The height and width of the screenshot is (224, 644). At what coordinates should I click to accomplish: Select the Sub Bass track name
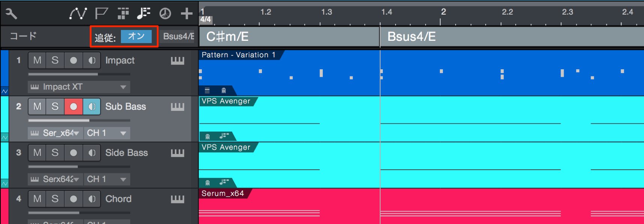coord(125,106)
